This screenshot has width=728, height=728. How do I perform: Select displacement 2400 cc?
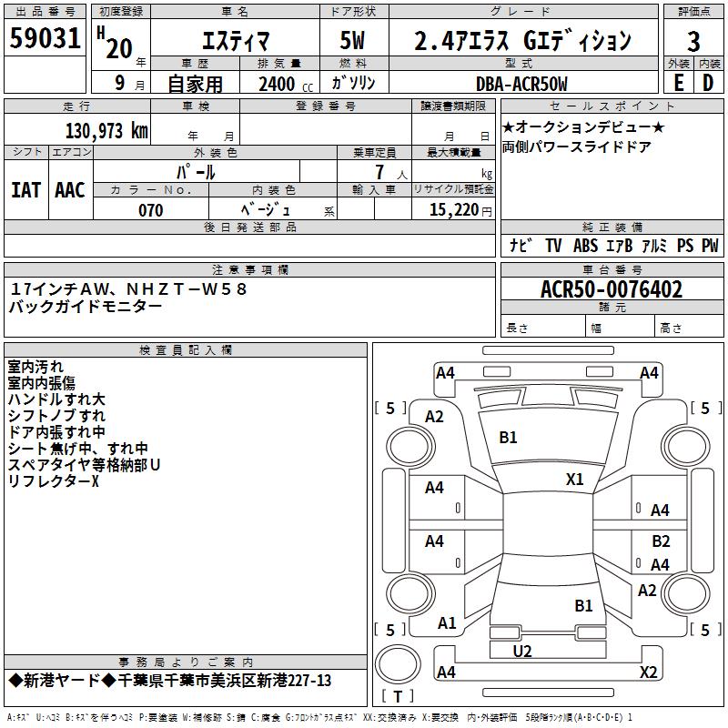point(286,84)
